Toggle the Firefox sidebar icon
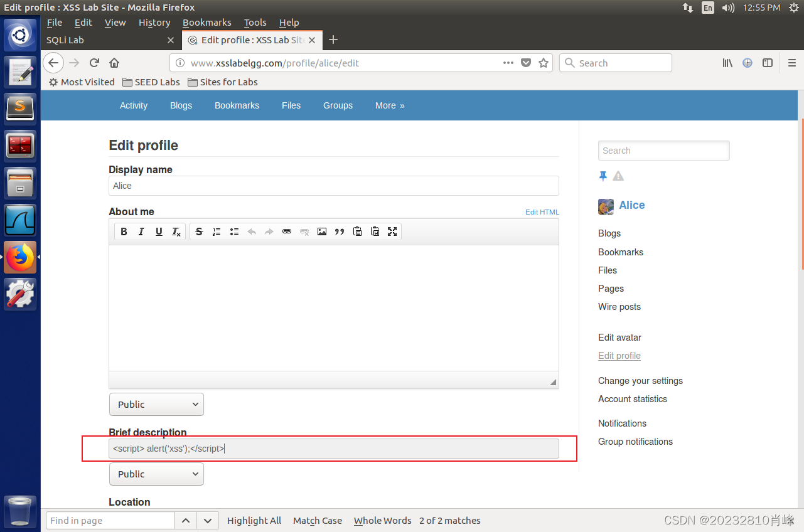 pos(767,63)
